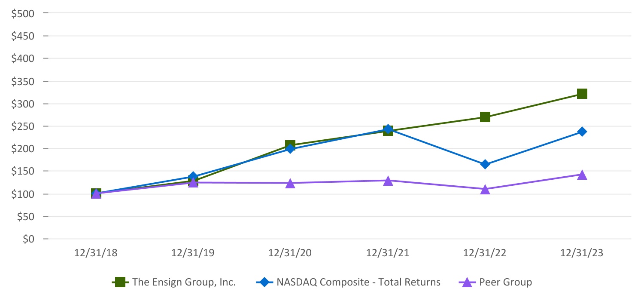
Task: Click the 12/31/18 x-axis label
Action: pyautogui.click(x=96, y=253)
